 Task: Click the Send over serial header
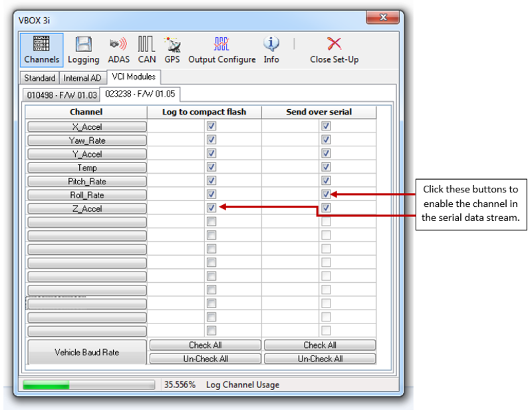319,112
